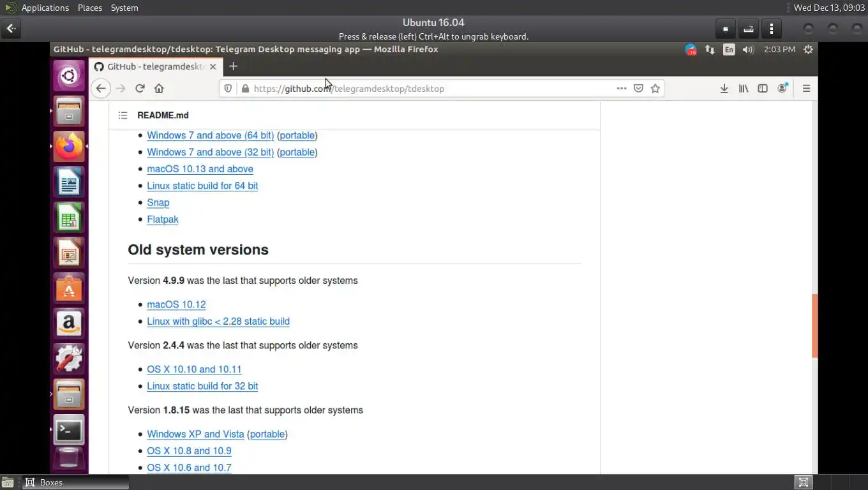Open Boxes VM three-dot menu
Screen dimensions: 868x490
pos(772,29)
